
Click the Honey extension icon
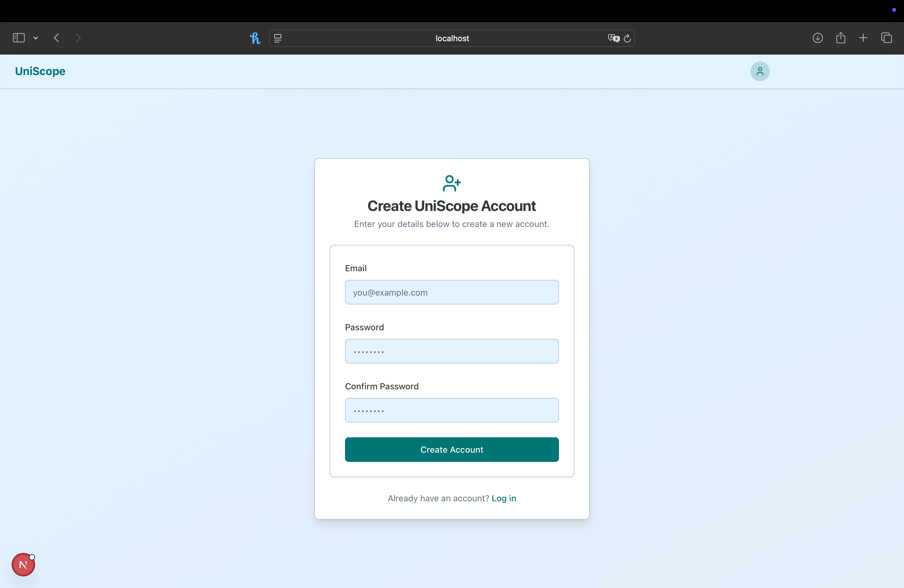tap(255, 38)
